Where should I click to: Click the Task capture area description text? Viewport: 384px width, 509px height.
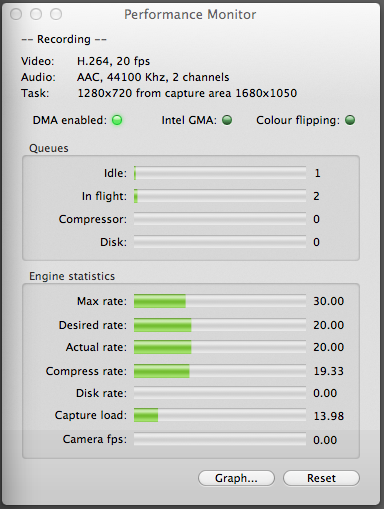(187, 93)
